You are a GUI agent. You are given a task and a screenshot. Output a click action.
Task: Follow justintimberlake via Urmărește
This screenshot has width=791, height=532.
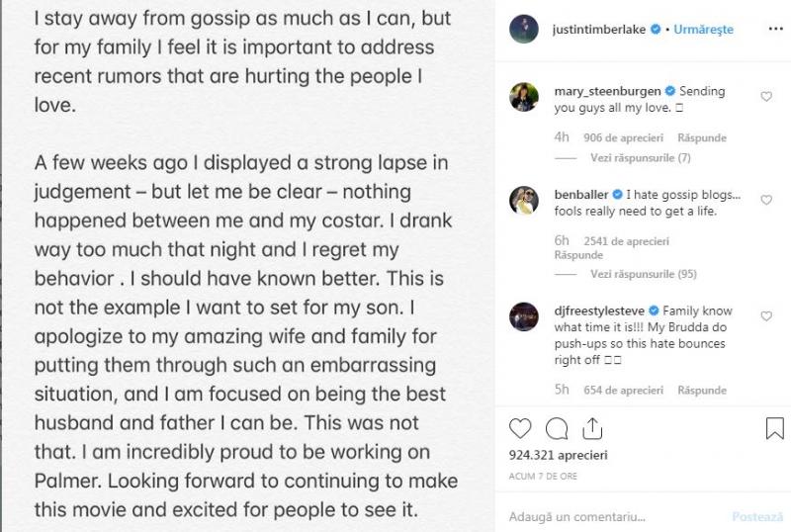pyautogui.click(x=703, y=30)
